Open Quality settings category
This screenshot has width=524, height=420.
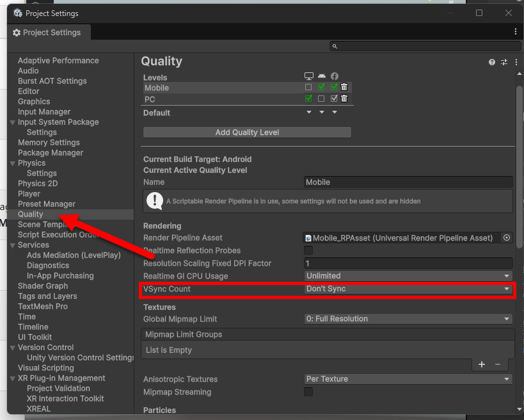click(x=31, y=214)
